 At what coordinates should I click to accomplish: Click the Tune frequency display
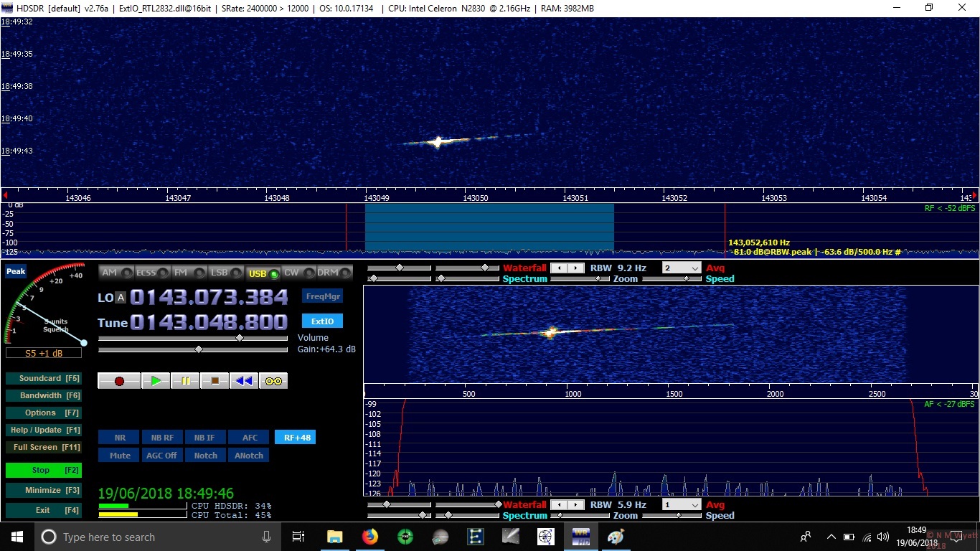pos(208,323)
